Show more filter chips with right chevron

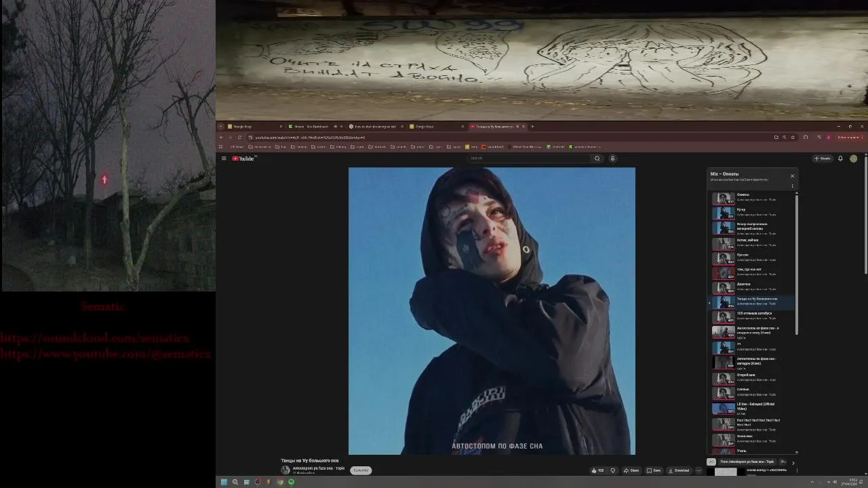pyautogui.click(x=793, y=462)
